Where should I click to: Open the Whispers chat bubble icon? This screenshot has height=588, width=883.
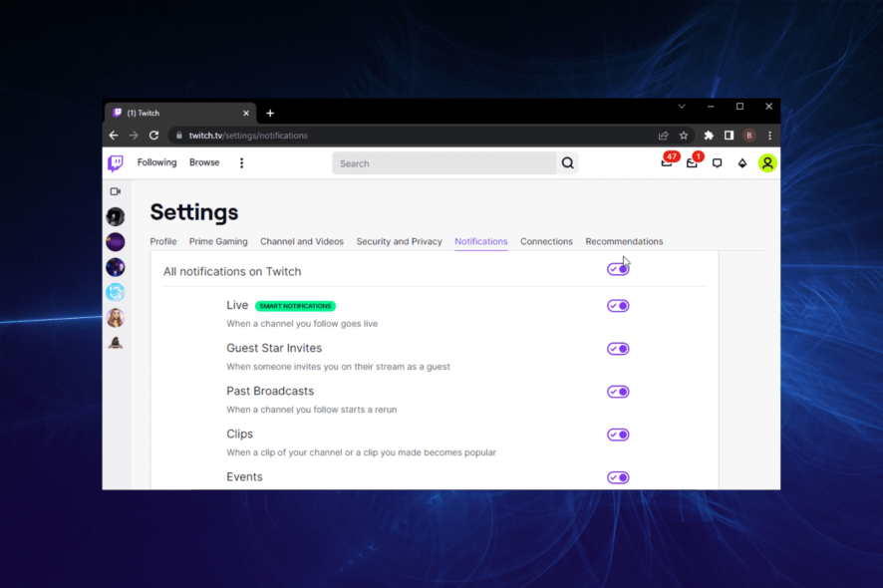click(717, 163)
